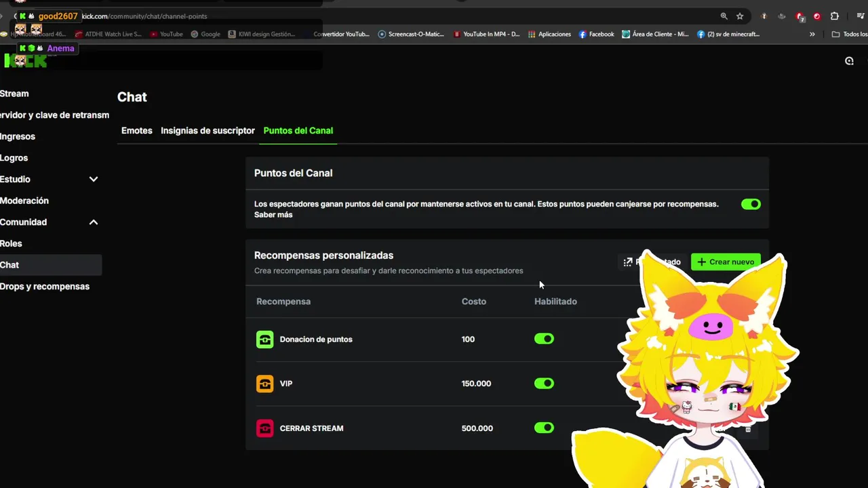The width and height of the screenshot is (868, 488).
Task: Open the Todos los bookmarks folder
Action: tap(850, 34)
